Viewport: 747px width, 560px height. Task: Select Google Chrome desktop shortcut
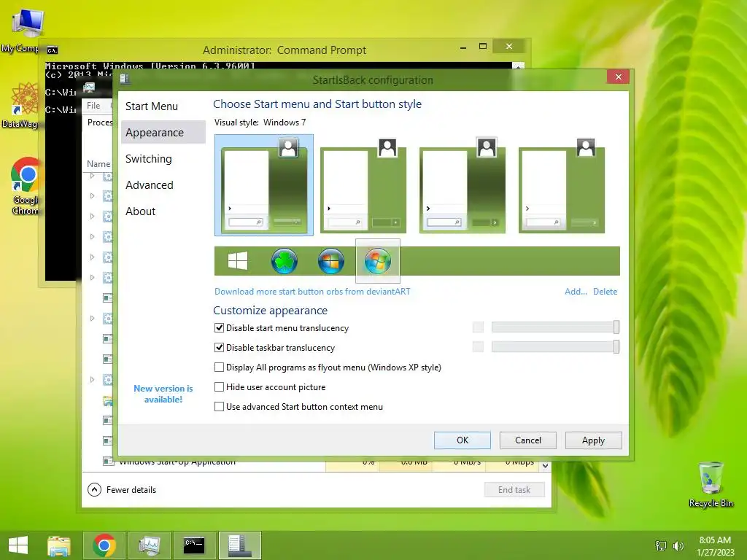(26, 186)
